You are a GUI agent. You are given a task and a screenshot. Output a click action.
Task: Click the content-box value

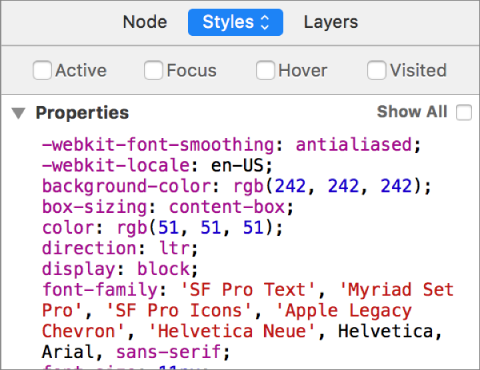227,207
